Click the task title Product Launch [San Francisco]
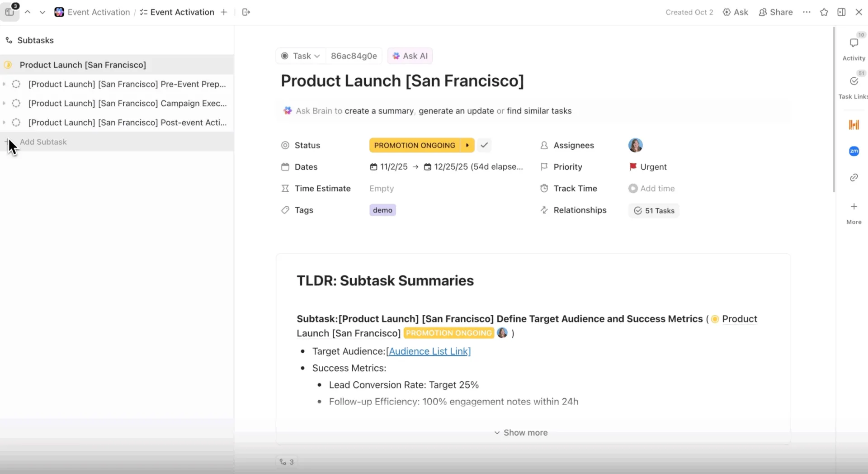The height and width of the screenshot is (474, 868). (402, 81)
